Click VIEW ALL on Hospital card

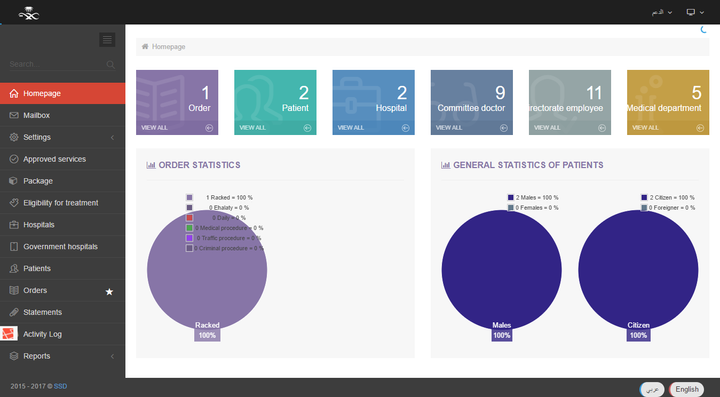(351, 128)
